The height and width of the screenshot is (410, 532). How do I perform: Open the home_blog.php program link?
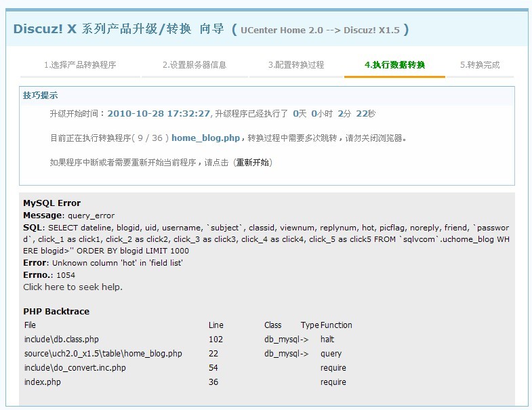pyautogui.click(x=205, y=138)
